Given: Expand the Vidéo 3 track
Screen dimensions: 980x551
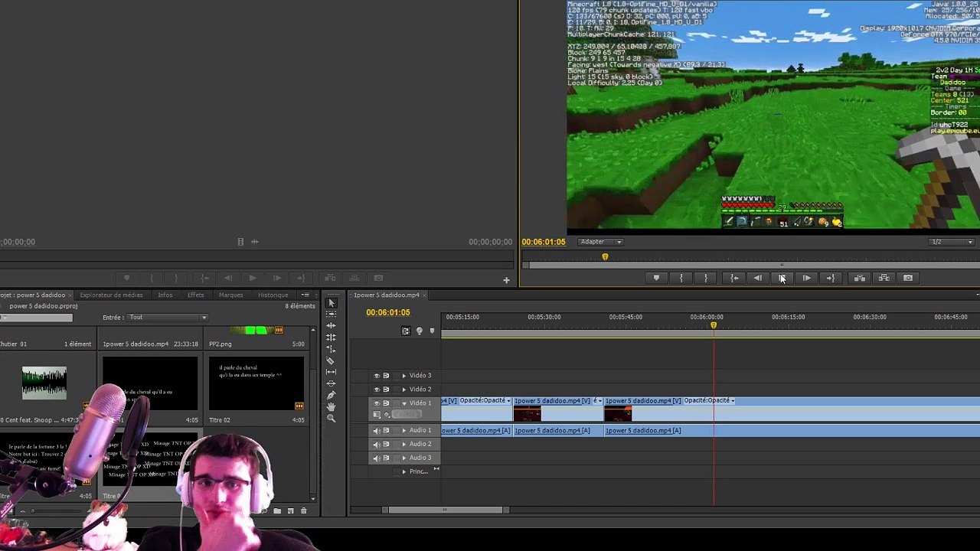Looking at the screenshot, I should tap(404, 376).
